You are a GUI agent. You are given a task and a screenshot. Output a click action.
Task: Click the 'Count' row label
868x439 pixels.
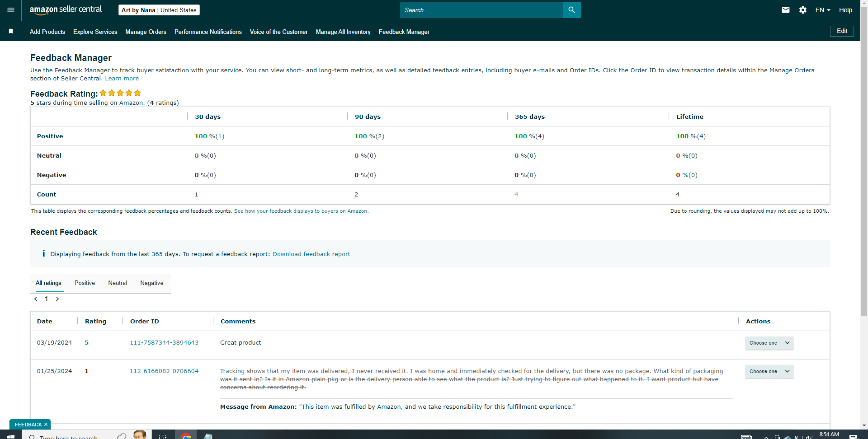(47, 195)
